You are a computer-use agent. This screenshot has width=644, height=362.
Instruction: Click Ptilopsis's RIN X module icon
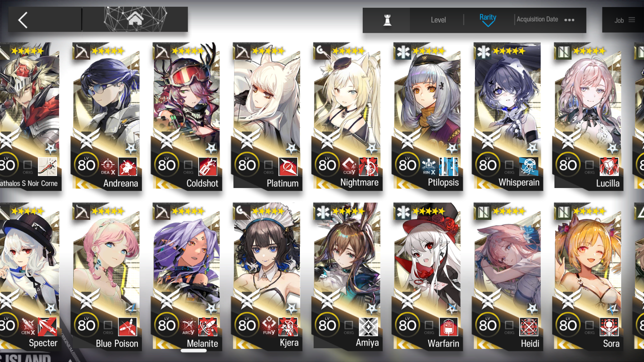tap(429, 167)
